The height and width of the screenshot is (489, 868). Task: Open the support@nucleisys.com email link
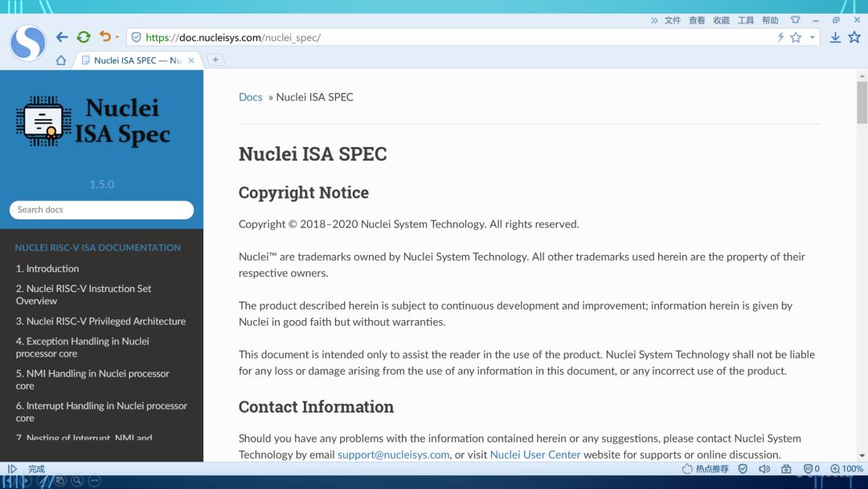(393, 454)
